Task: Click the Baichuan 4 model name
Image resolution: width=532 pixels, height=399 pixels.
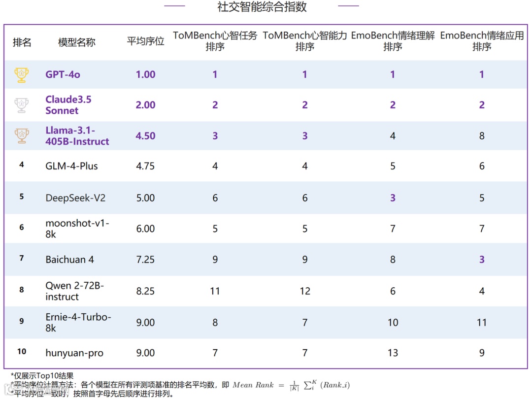Action: click(x=69, y=260)
